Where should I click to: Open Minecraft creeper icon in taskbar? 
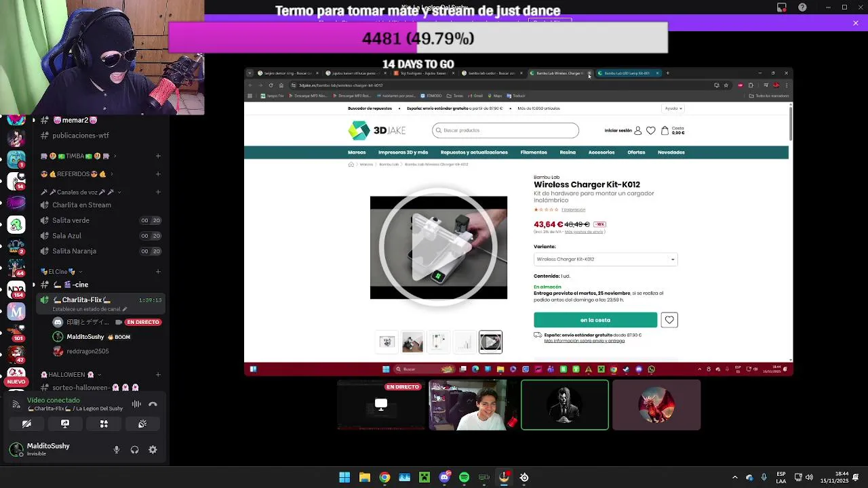(425, 477)
